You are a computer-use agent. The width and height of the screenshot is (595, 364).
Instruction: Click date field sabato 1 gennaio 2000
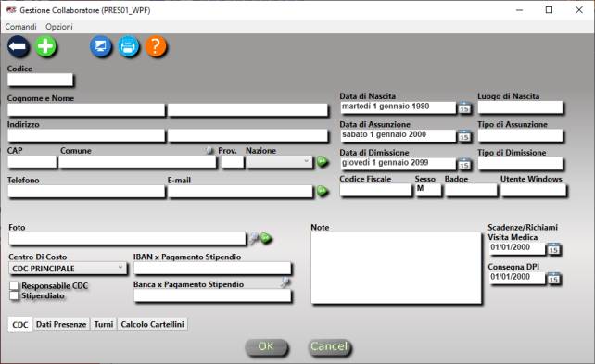(x=398, y=135)
